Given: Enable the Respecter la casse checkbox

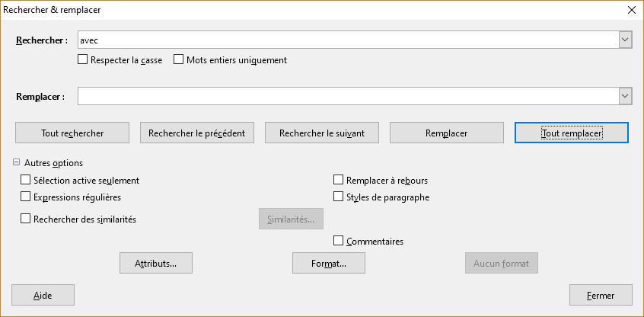Looking at the screenshot, I should click(82, 59).
